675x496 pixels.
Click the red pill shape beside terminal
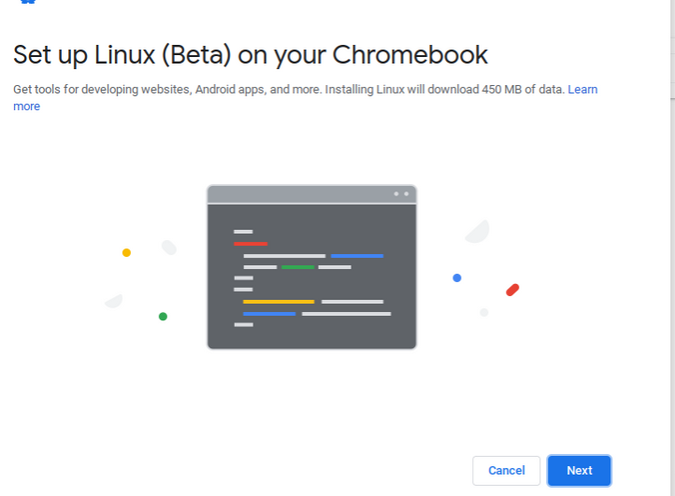(512, 290)
